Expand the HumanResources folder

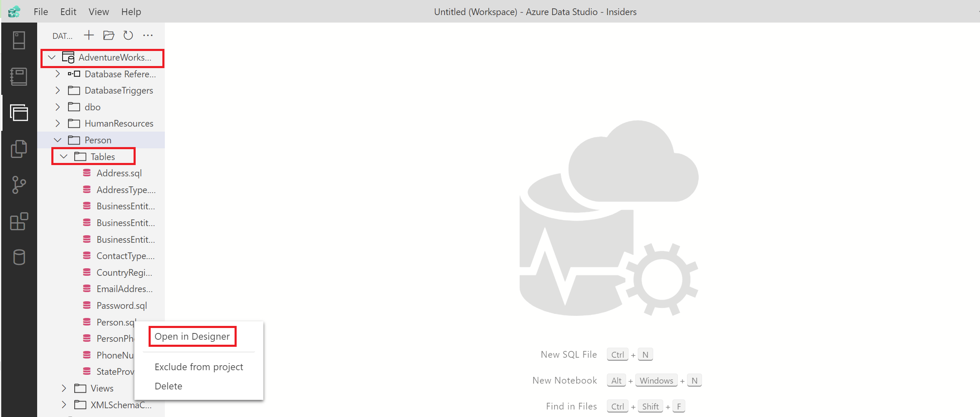coord(58,123)
